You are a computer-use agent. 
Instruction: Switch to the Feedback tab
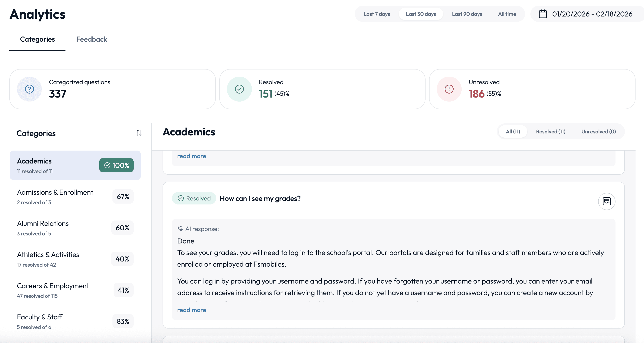[92, 39]
